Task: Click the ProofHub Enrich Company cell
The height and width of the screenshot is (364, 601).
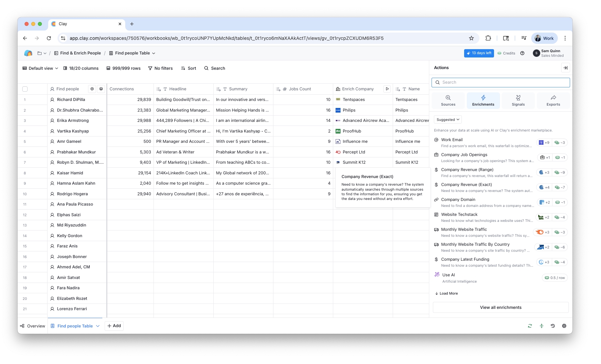Action: [x=363, y=131]
